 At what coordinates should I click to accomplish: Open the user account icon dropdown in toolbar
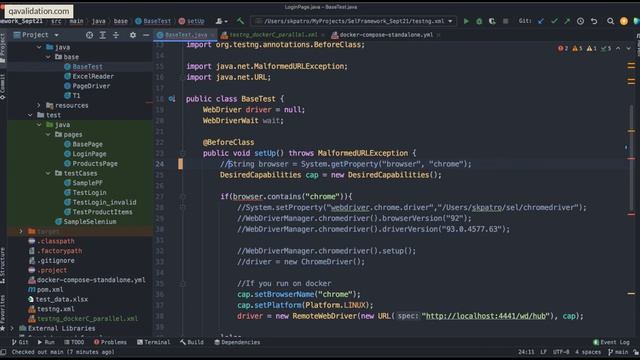[222, 21]
